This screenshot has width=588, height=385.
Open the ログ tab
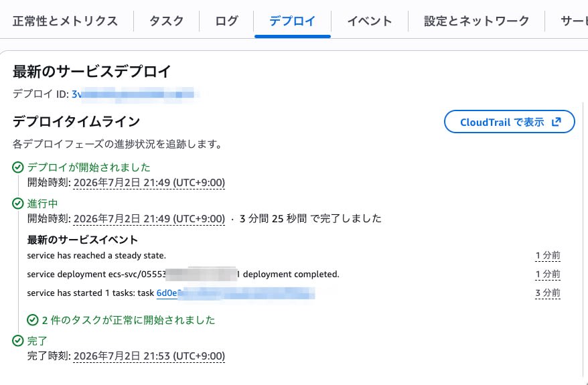tap(226, 21)
